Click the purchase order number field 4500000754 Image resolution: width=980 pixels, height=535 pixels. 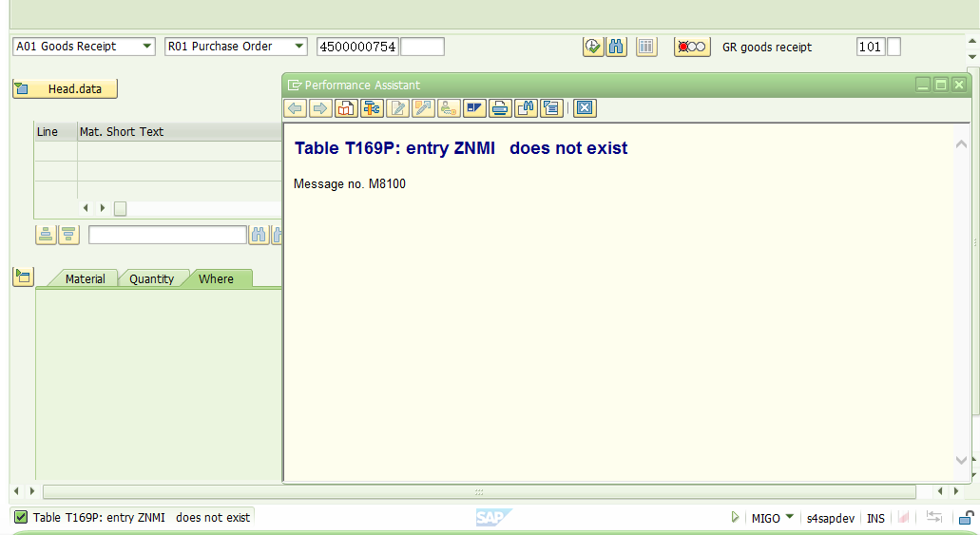(357, 47)
